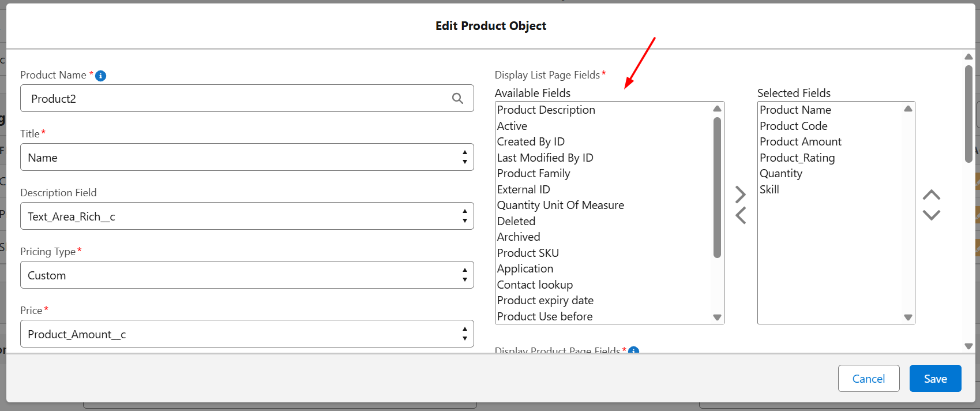Open the Pricing Type dropdown
The width and height of the screenshot is (980, 411).
point(247,275)
